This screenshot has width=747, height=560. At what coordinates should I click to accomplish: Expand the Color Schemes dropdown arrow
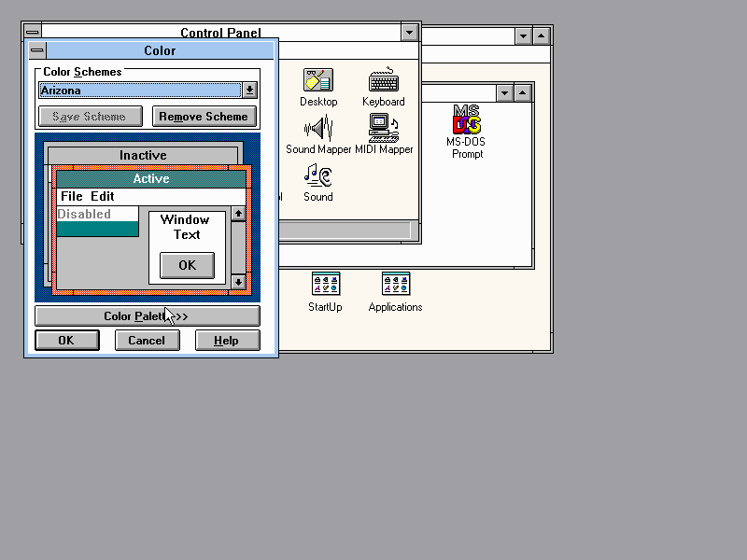pyautogui.click(x=249, y=91)
